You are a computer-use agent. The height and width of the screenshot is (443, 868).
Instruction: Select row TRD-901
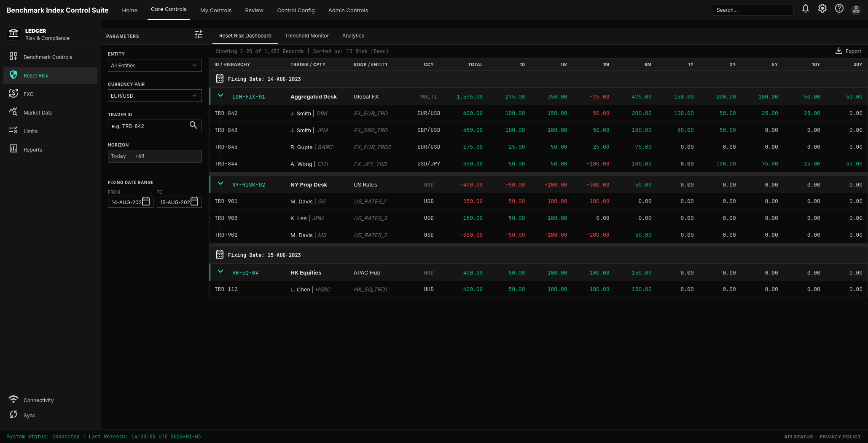click(x=538, y=201)
